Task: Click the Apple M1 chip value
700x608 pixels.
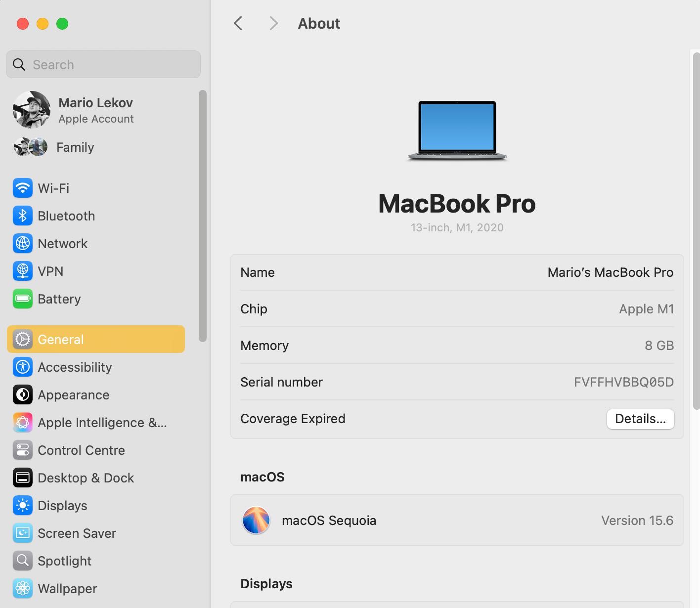Action: click(647, 309)
